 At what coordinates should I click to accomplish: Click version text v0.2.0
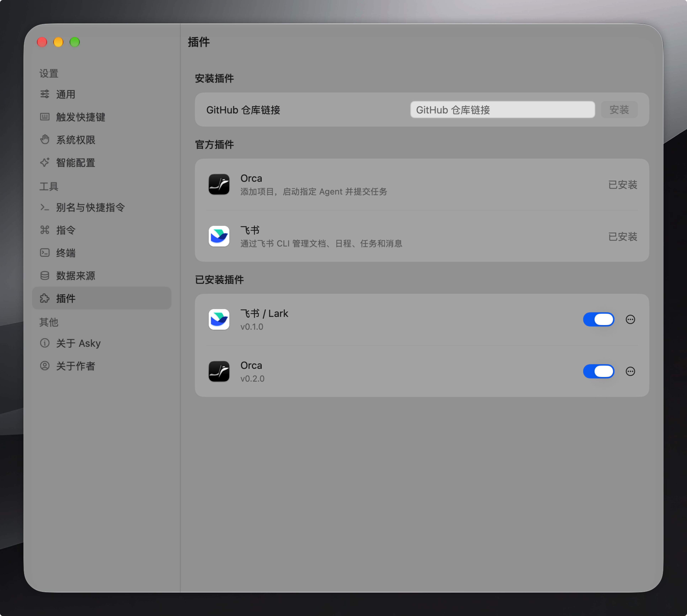coord(252,378)
